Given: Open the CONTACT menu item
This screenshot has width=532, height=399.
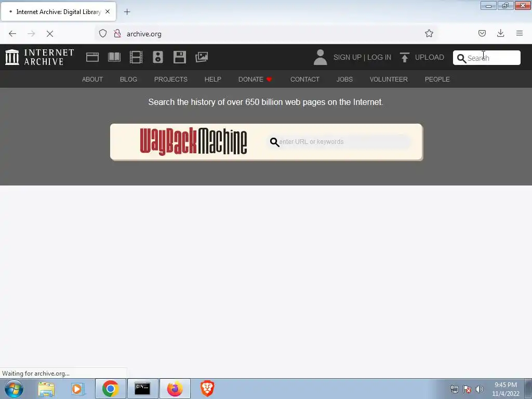Looking at the screenshot, I should tap(304, 79).
